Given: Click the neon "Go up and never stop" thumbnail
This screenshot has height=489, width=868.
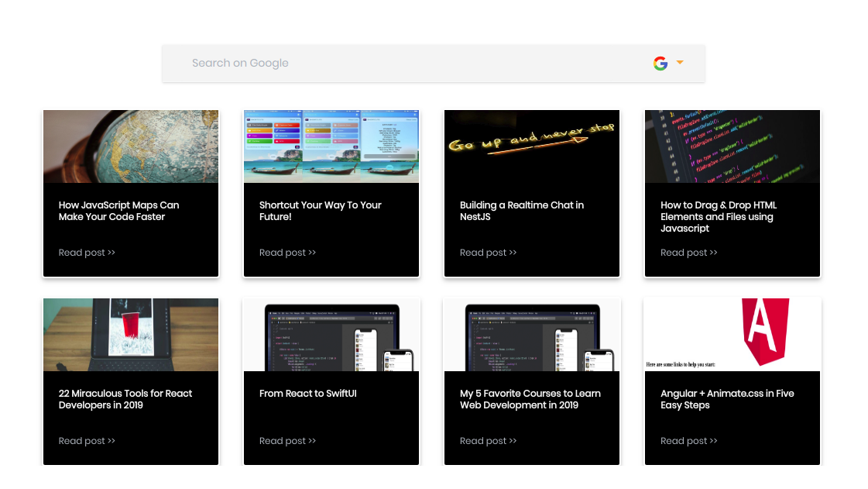Looking at the screenshot, I should 531,146.
